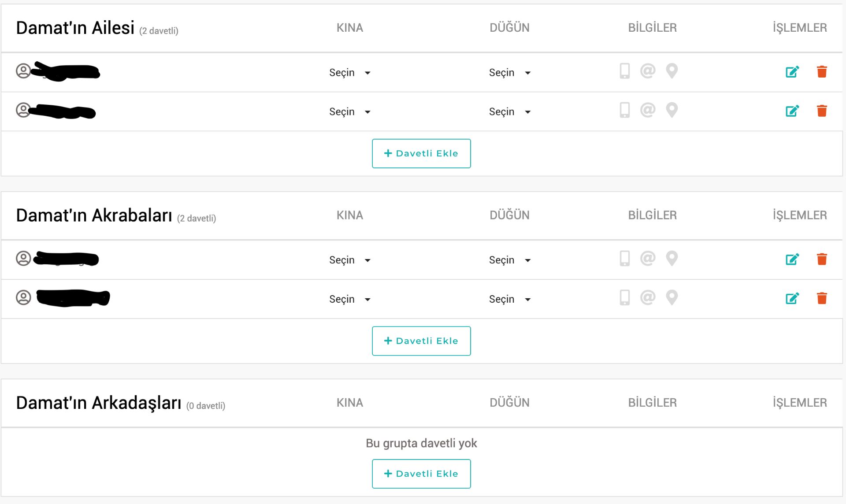Click the "Damat'ın Akrabaları" group title
The height and width of the screenshot is (504, 846).
click(94, 215)
